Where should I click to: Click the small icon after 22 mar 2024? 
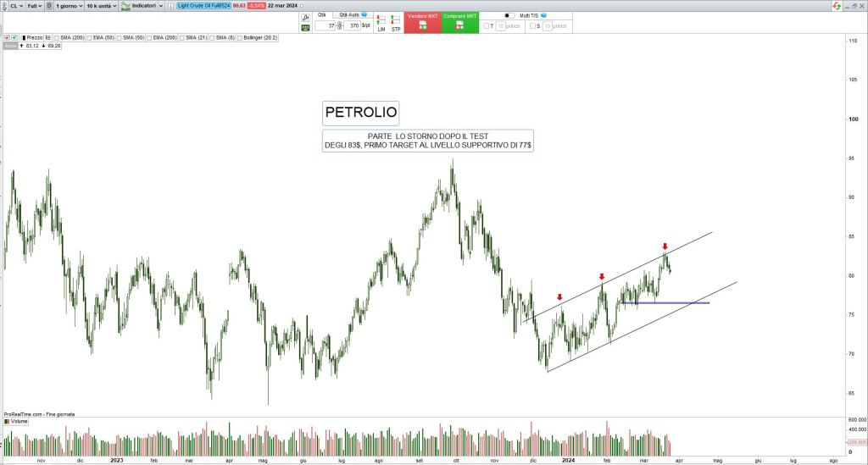[x=302, y=6]
